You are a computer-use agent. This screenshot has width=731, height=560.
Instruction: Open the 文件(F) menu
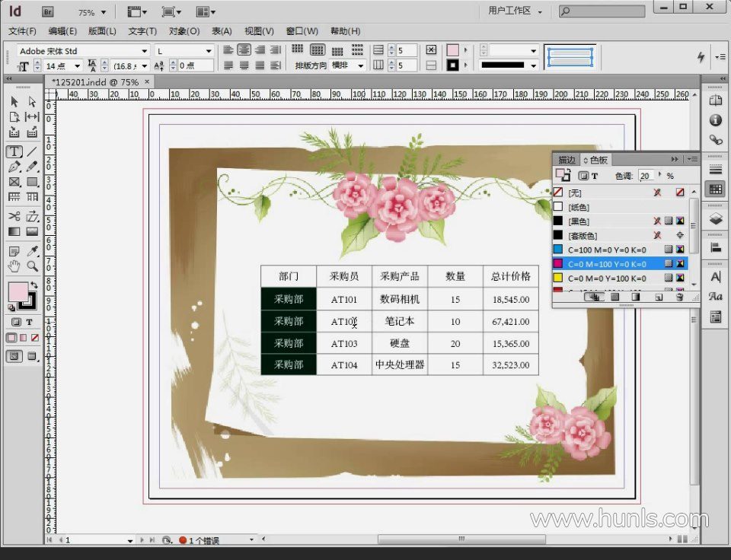tap(22, 31)
